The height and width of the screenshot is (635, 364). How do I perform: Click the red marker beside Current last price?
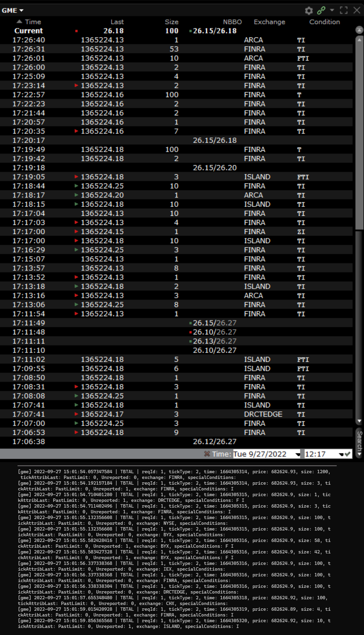tap(77, 31)
